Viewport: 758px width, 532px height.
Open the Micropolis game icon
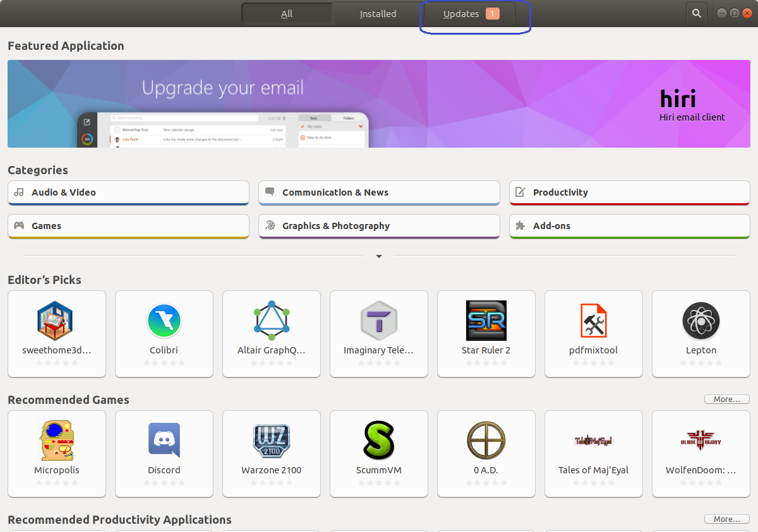[x=56, y=440]
